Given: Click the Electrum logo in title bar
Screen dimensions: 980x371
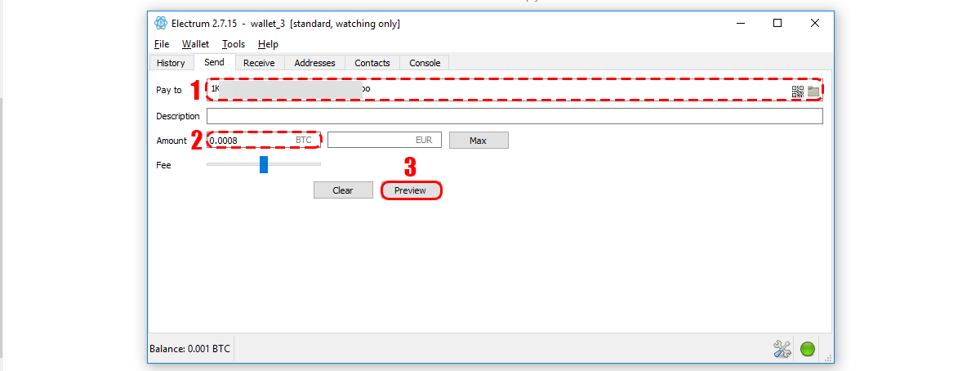Looking at the screenshot, I should coord(160,23).
